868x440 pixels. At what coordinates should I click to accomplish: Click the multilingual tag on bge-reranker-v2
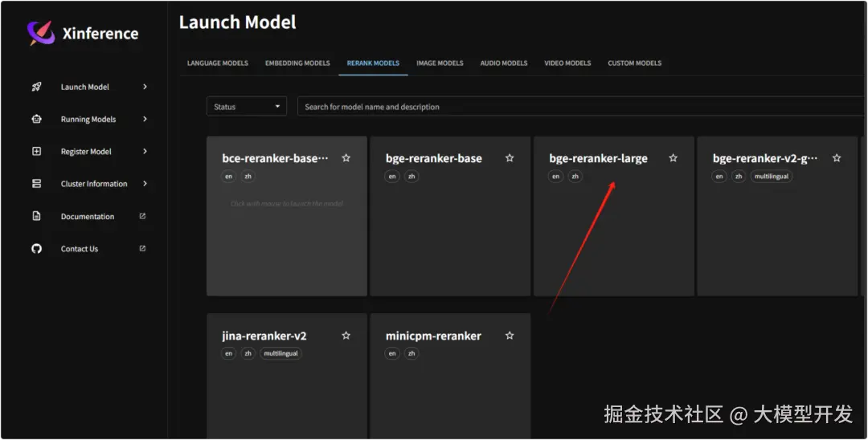tap(771, 177)
